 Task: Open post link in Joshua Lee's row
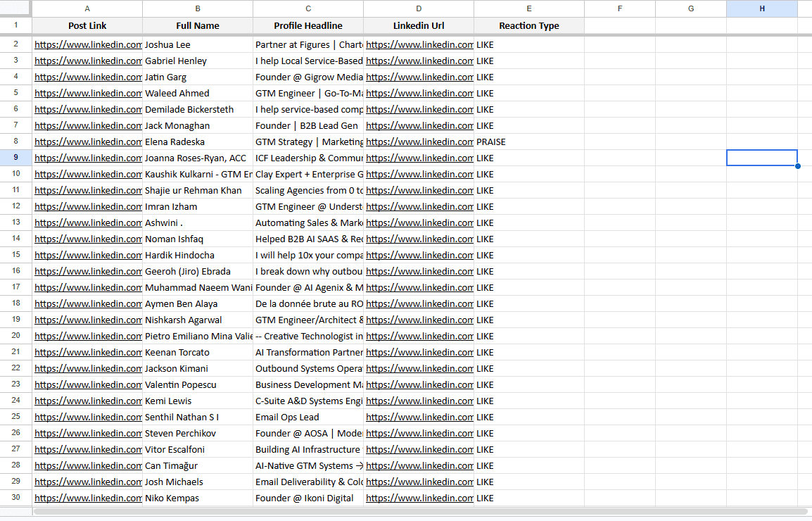[88, 44]
